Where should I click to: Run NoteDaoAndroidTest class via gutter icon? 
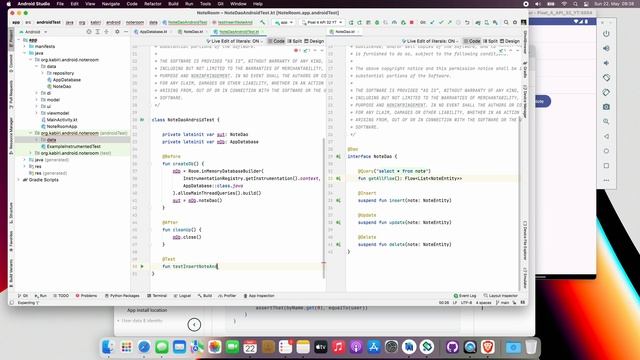tap(142, 120)
